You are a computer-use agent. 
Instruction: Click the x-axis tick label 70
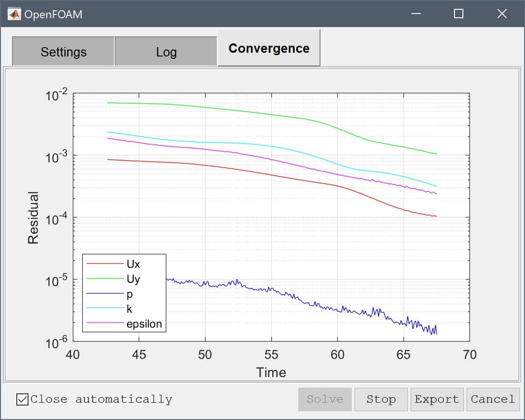[x=469, y=355]
